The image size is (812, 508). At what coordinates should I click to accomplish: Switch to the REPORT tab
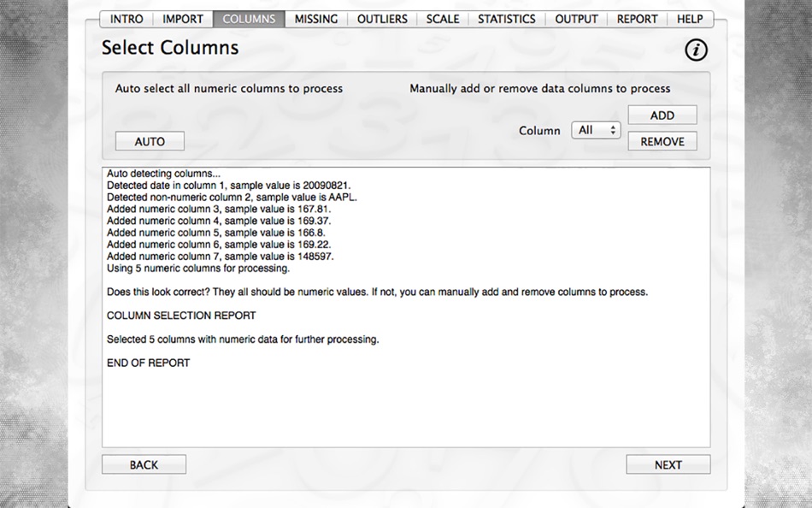click(x=637, y=19)
